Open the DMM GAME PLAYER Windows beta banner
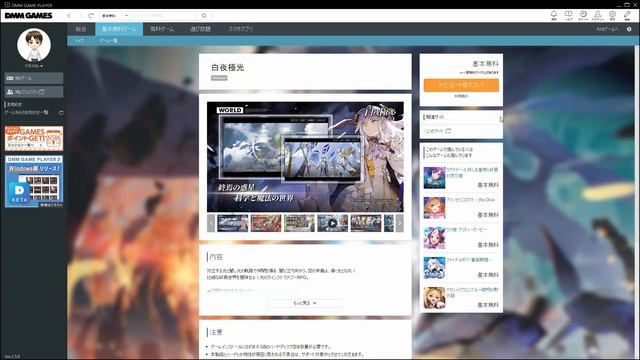The width and height of the screenshot is (640, 360). 34,181
